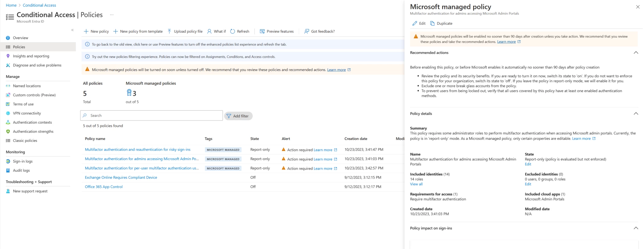Viewport: 644px width, 249px height.
Task: Go to Sign-in logs
Action: click(23, 161)
